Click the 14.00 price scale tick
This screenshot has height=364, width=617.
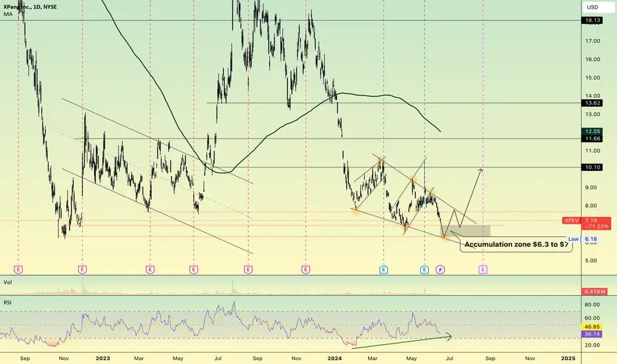(x=593, y=95)
